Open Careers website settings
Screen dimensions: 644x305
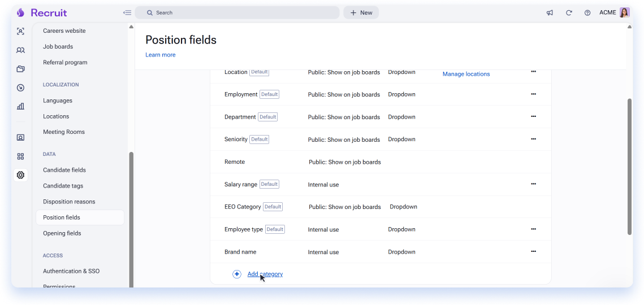click(64, 31)
